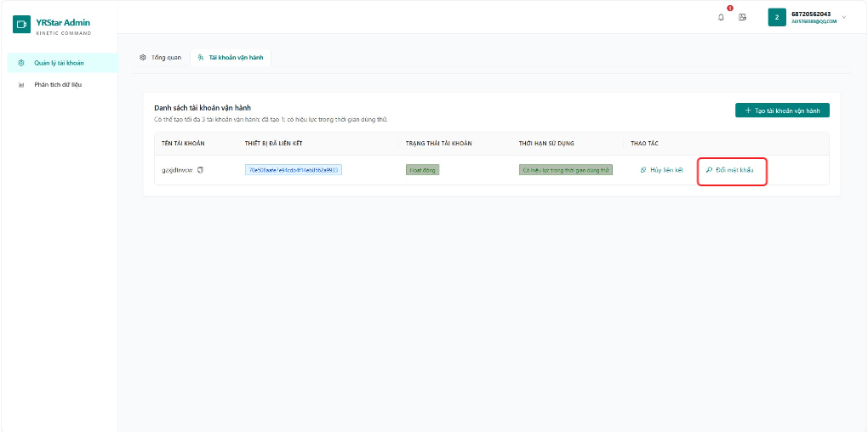Click the THỜI HẠN SỬ DỤNG header
Image resolution: width=868 pixels, height=432 pixels.
[546, 144]
